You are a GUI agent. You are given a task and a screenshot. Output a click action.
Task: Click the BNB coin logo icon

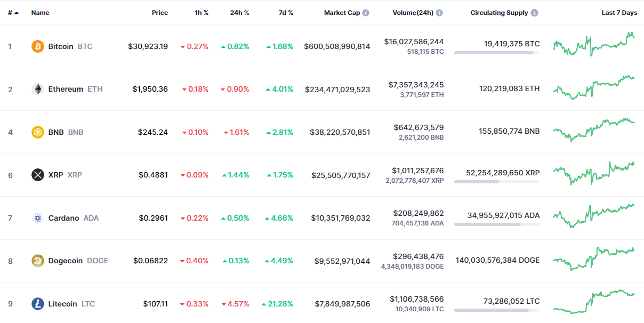(37, 132)
